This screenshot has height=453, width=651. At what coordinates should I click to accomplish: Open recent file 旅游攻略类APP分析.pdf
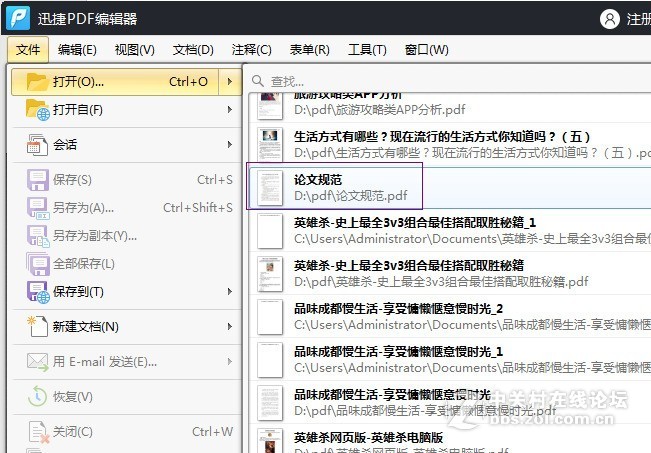pyautogui.click(x=450, y=107)
